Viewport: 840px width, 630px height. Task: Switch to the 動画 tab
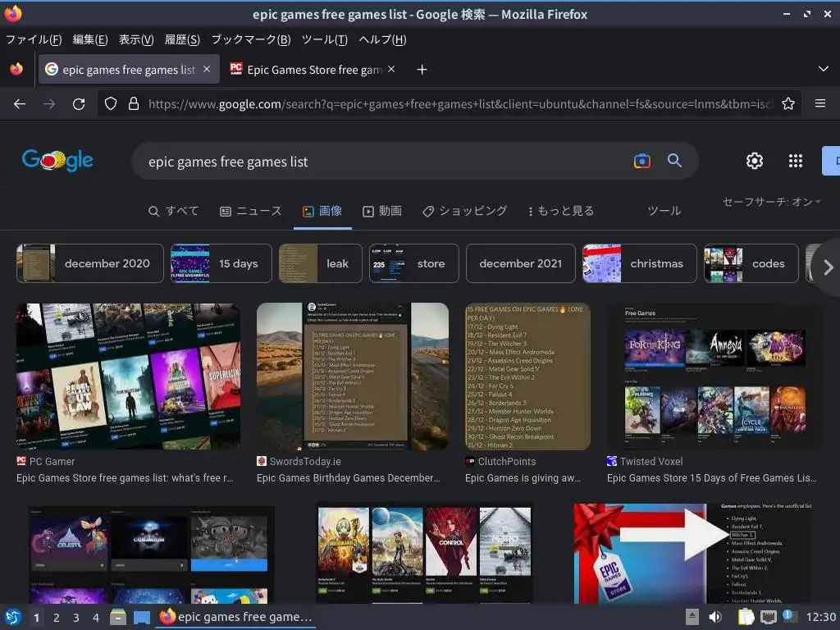pyautogui.click(x=382, y=211)
